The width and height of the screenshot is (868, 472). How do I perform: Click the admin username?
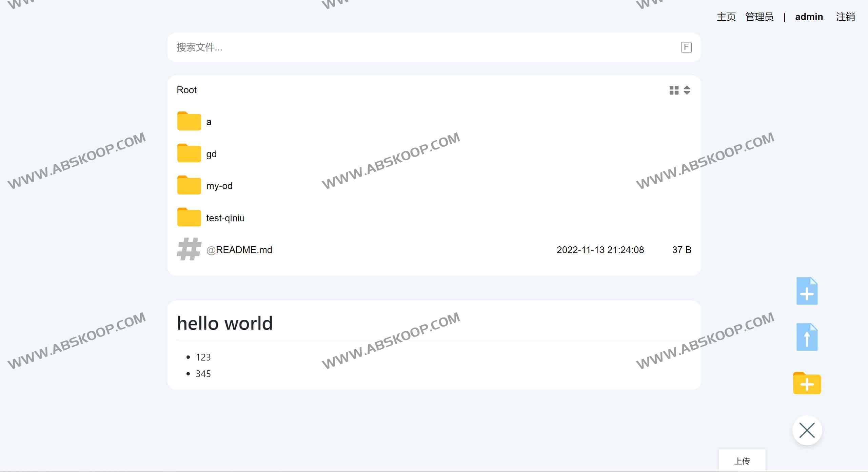[809, 17]
